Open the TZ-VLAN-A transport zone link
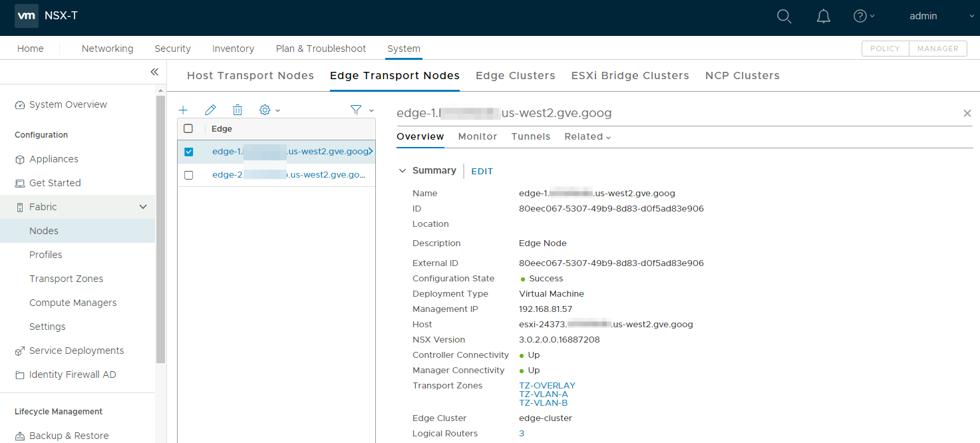The height and width of the screenshot is (443, 980). pos(544,394)
